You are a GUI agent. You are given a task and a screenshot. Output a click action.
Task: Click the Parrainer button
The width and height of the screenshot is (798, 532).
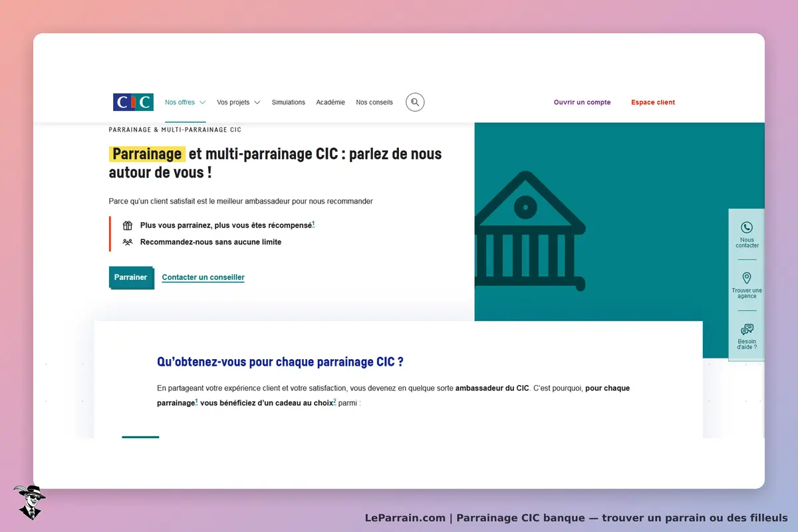tap(131, 277)
